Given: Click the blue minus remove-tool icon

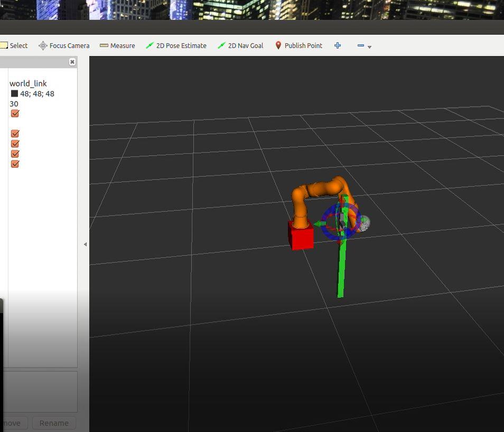Looking at the screenshot, I should [x=361, y=45].
